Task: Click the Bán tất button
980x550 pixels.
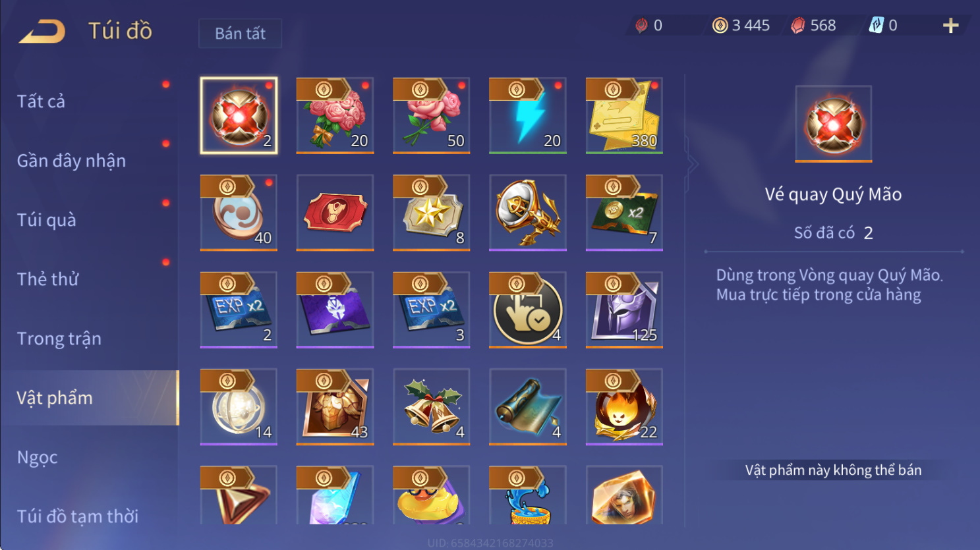Action: [241, 34]
